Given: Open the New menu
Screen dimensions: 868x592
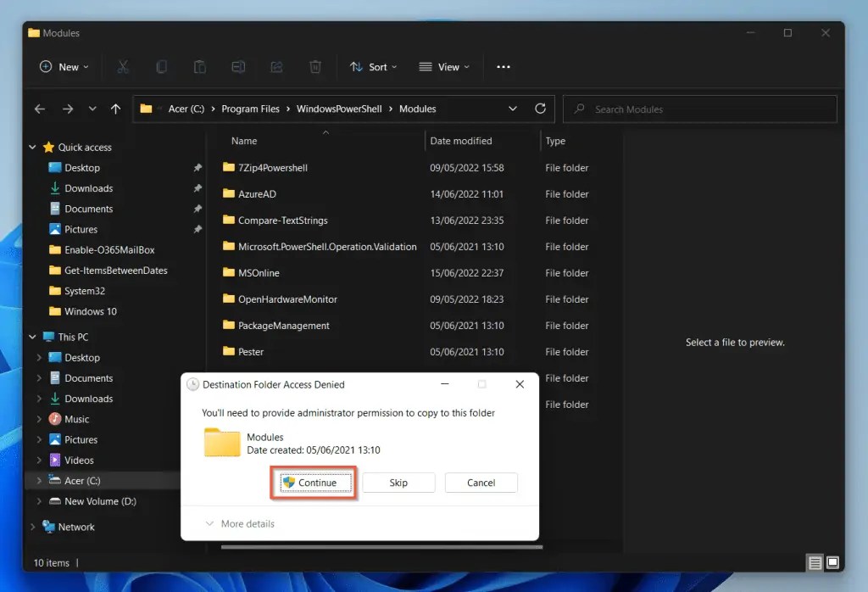Looking at the screenshot, I should 63,67.
